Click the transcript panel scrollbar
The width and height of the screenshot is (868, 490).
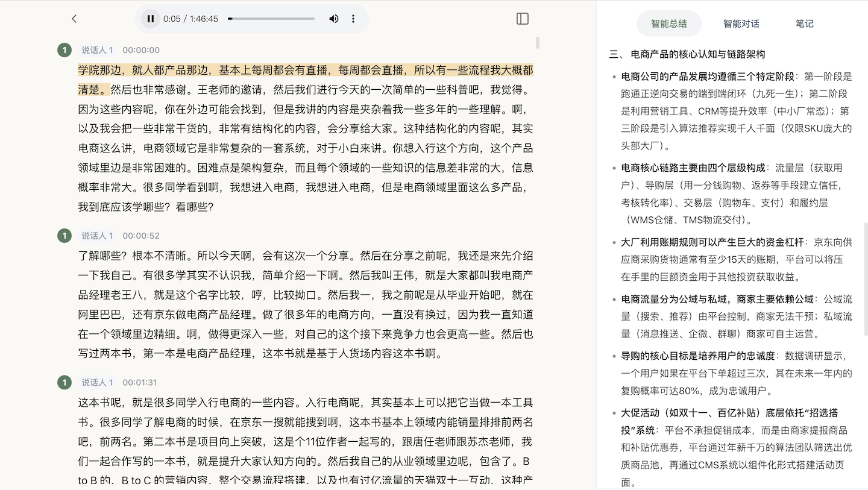pos(537,43)
